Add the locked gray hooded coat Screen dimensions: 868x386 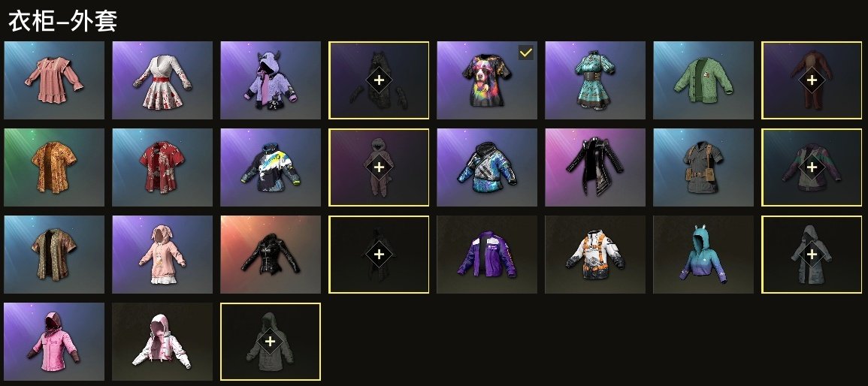[x=812, y=255]
